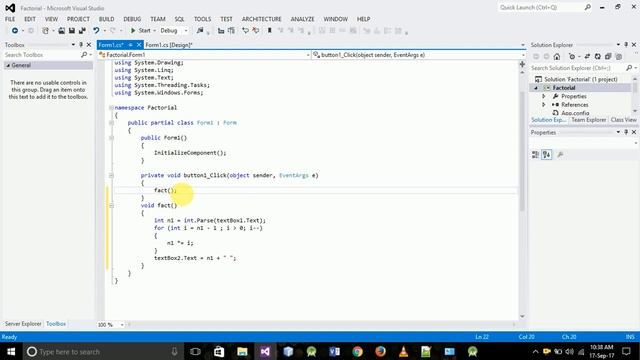640x360 pixels.
Task: Show All Files icon in Solution Explorer
Action: coord(619,56)
